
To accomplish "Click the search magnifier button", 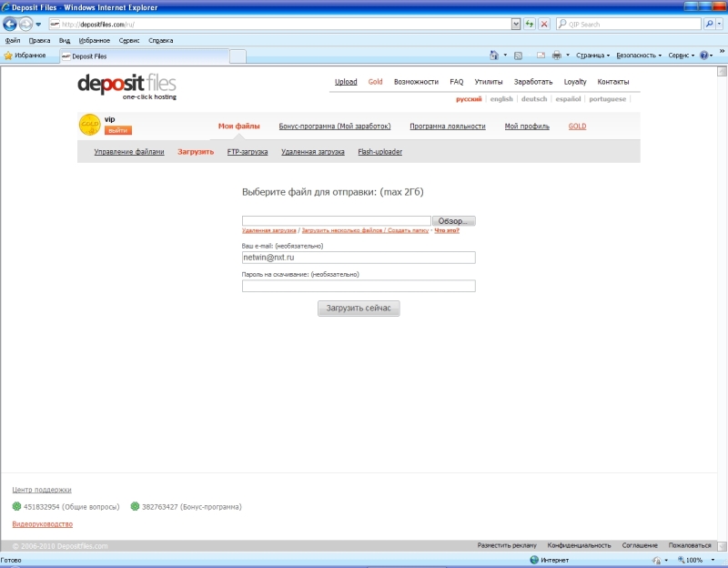I will 709,25.
